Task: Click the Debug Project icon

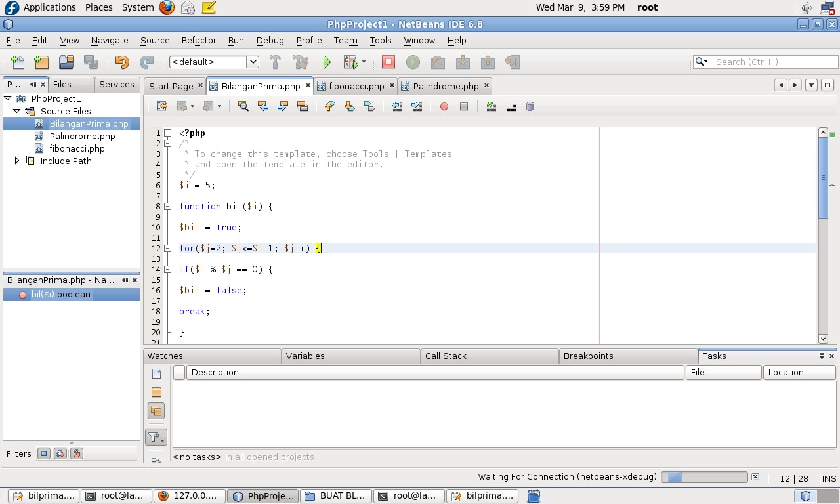Action: click(350, 62)
